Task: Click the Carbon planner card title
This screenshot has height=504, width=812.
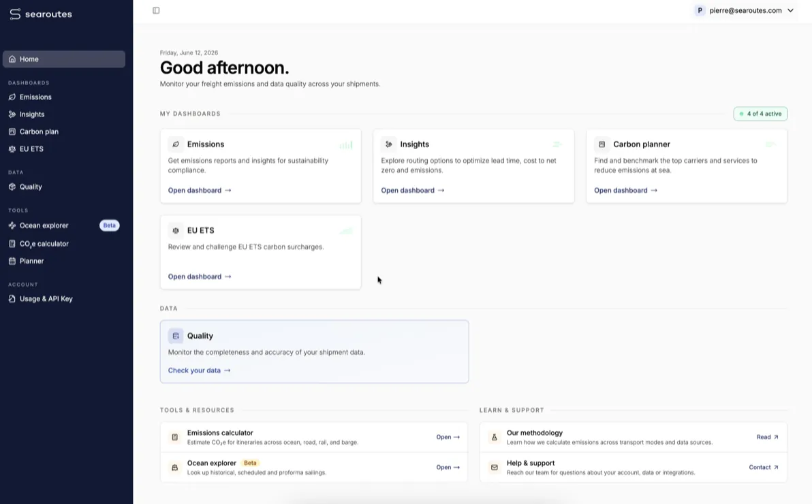Action: point(642,144)
